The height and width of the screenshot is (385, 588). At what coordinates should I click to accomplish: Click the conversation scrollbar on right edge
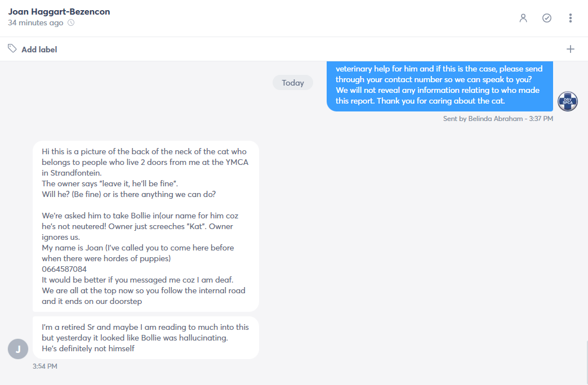pos(586,362)
